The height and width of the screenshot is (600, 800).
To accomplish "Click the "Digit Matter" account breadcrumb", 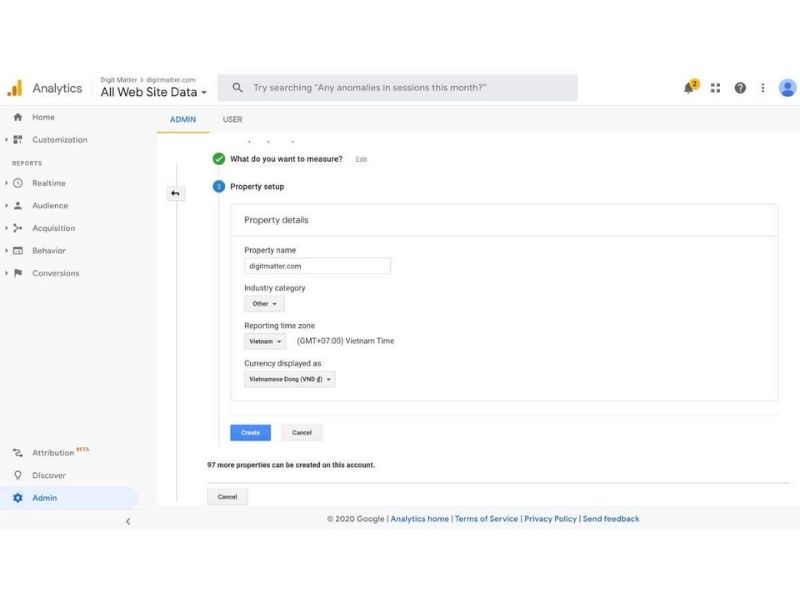I will coord(118,80).
